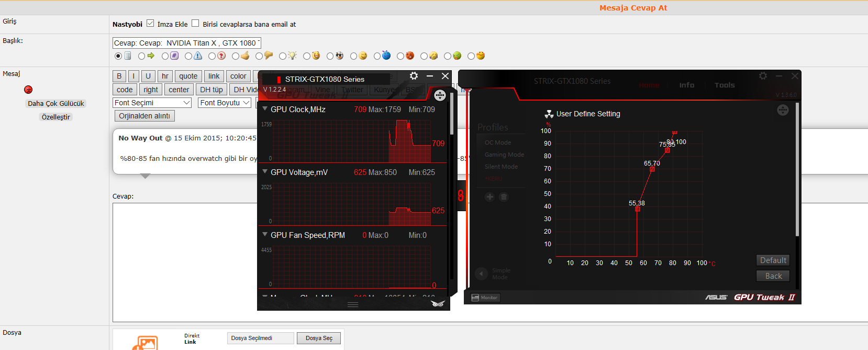
Task: Click the Daha Çok Gülücük link
Action: (x=56, y=103)
